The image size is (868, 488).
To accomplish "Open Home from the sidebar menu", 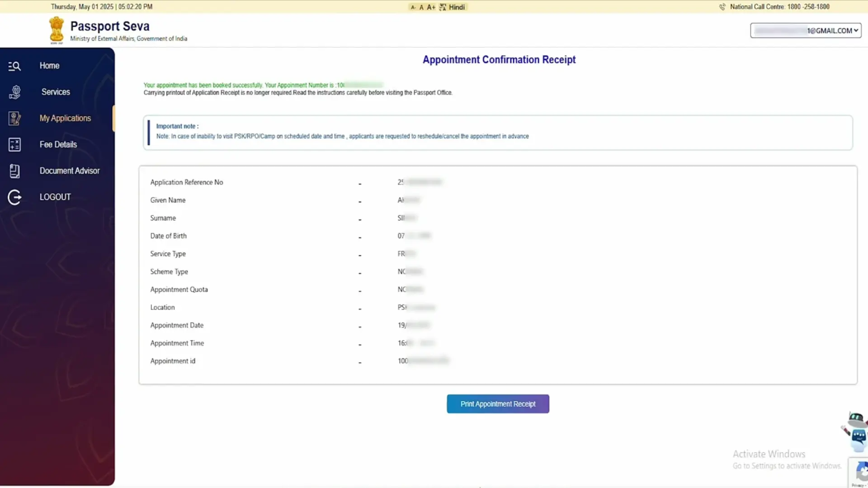I will click(x=49, y=66).
